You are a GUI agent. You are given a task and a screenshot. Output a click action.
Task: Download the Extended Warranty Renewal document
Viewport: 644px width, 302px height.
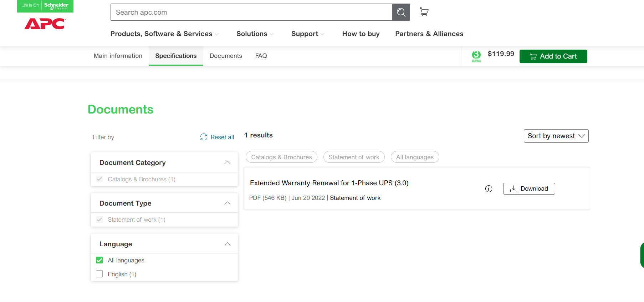tap(529, 189)
